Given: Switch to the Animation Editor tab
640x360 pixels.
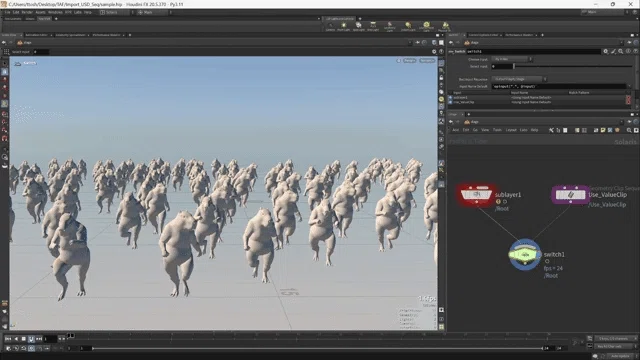Looking at the screenshot, I should (x=36, y=35).
